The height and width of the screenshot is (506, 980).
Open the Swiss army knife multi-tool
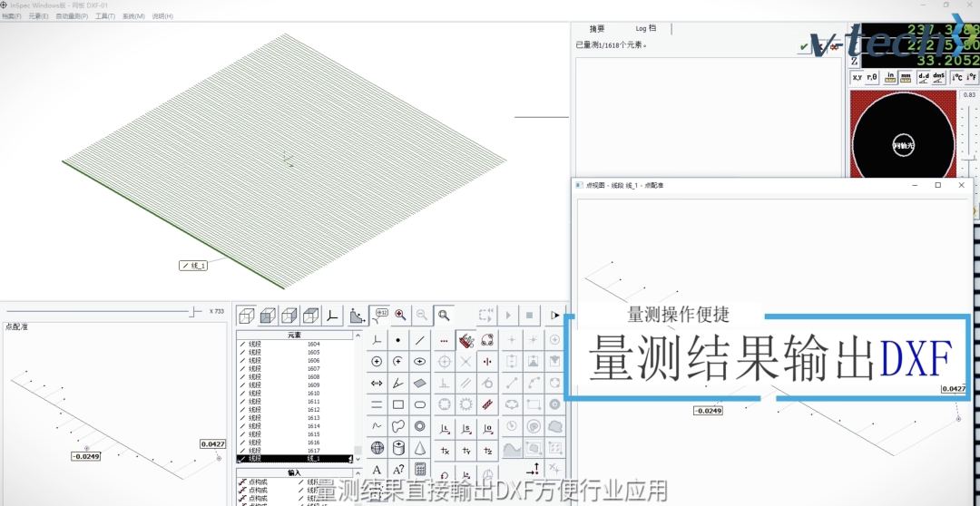pos(465,340)
